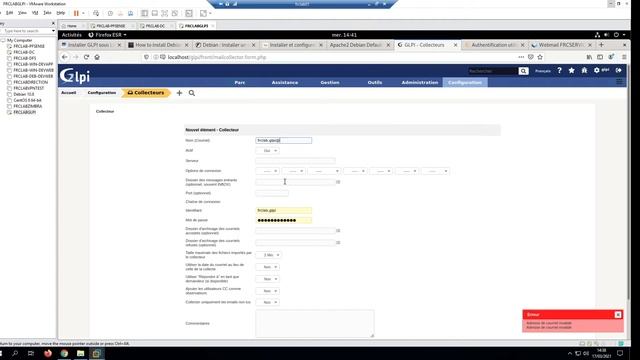Click the GLPI global search button

pos(523,71)
